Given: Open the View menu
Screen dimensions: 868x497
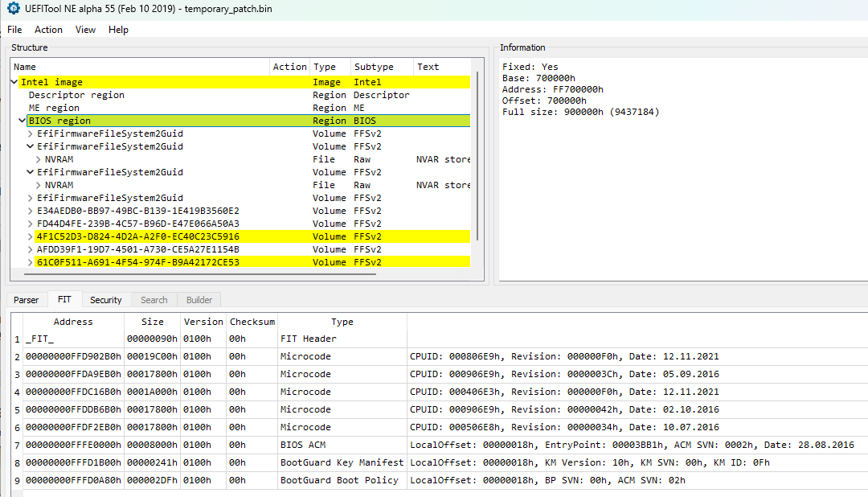Looking at the screenshot, I should [85, 30].
